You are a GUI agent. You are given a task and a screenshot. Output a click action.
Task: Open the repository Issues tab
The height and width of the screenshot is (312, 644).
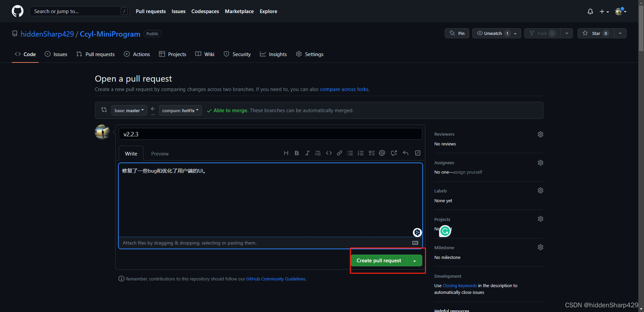point(56,54)
